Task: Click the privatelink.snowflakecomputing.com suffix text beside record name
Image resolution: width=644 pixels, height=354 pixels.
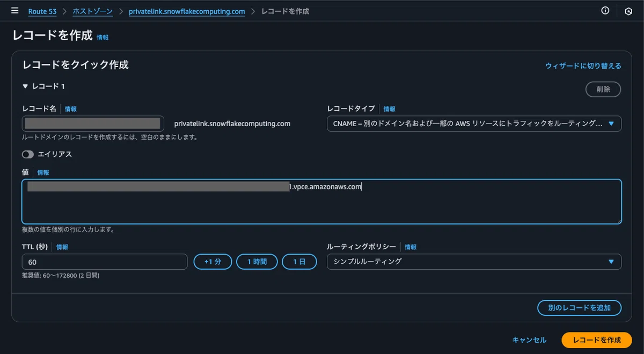Action: tap(232, 124)
